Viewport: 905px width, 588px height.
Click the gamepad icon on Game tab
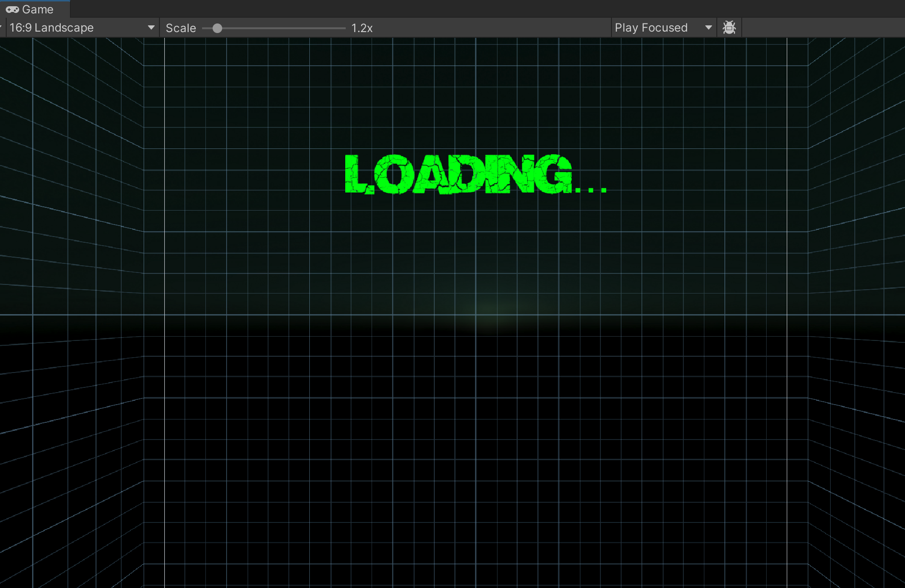click(12, 10)
